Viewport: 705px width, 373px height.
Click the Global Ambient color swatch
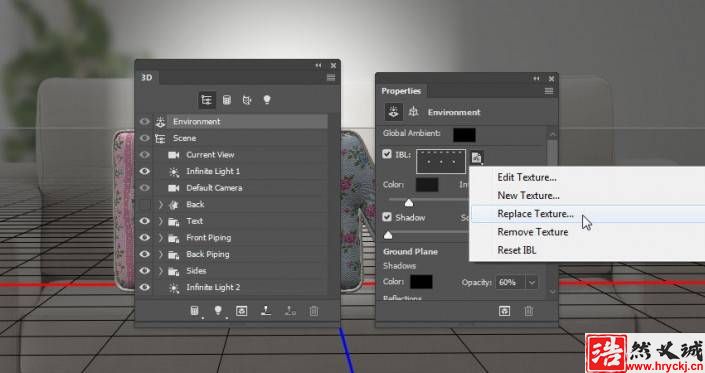click(464, 134)
